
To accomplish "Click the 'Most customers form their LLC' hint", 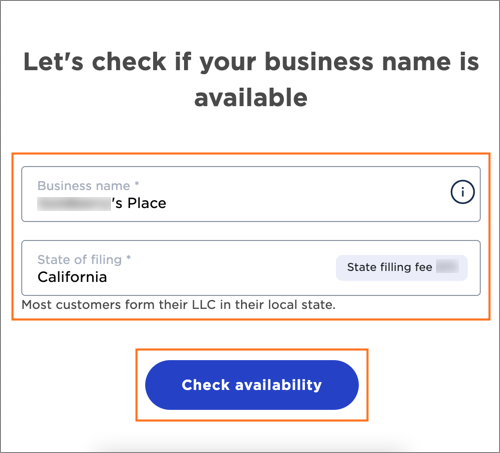I will [178, 305].
